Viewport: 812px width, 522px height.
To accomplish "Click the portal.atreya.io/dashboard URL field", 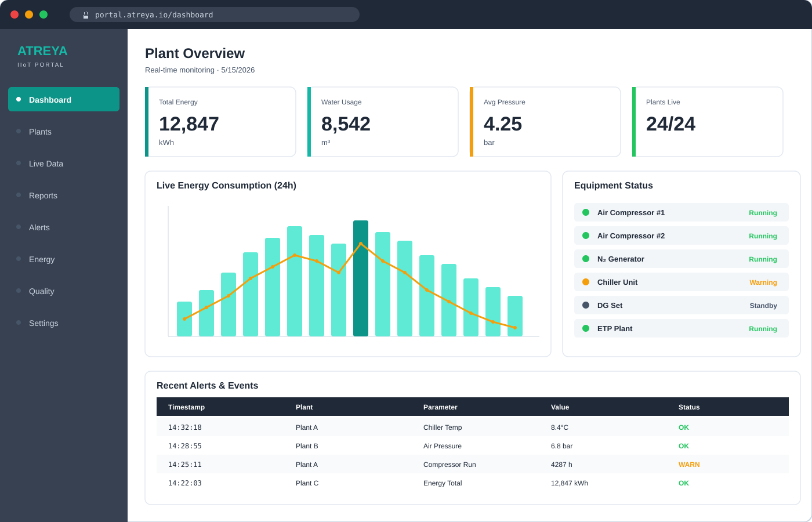I will coord(215,14).
